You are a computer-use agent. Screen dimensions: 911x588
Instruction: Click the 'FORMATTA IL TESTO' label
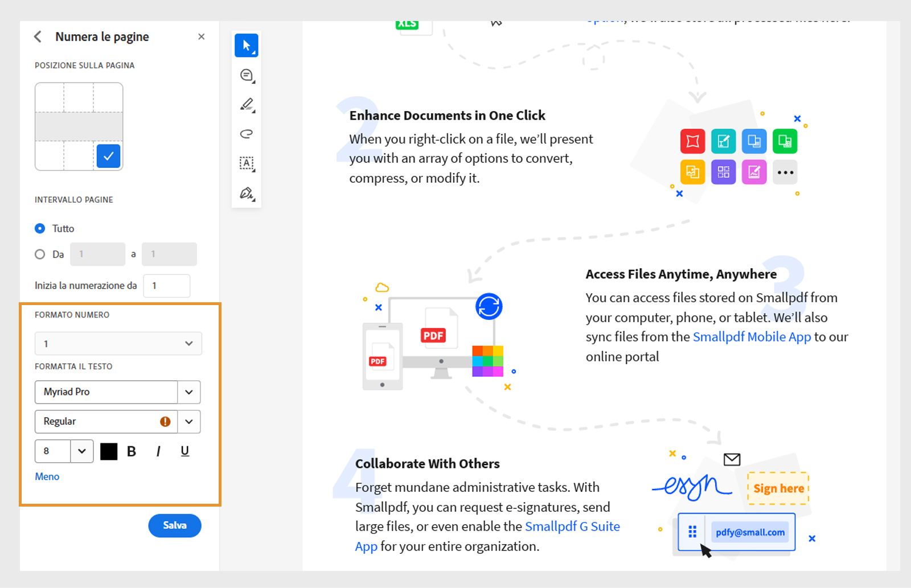[x=73, y=367]
